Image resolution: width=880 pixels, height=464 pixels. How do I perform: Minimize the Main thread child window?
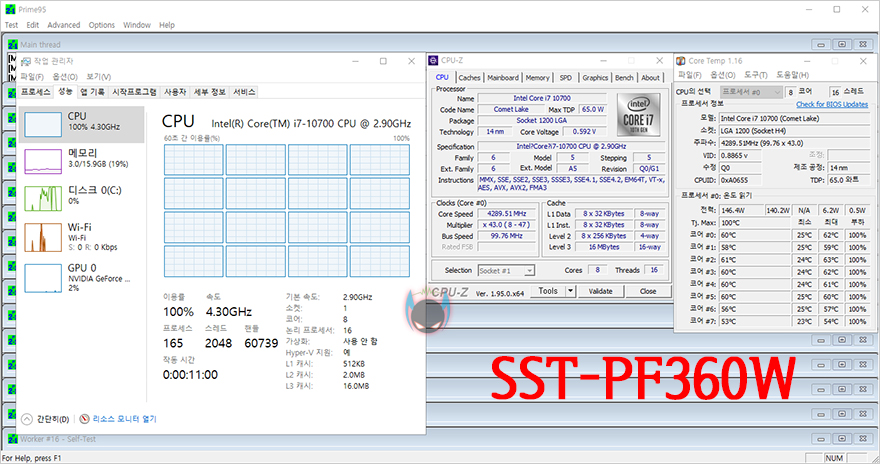(x=821, y=44)
